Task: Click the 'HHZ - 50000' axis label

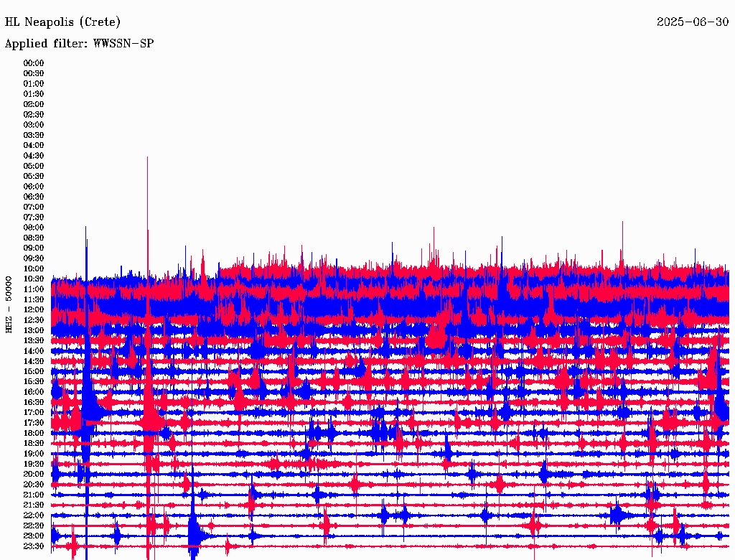Action: (x=9, y=305)
